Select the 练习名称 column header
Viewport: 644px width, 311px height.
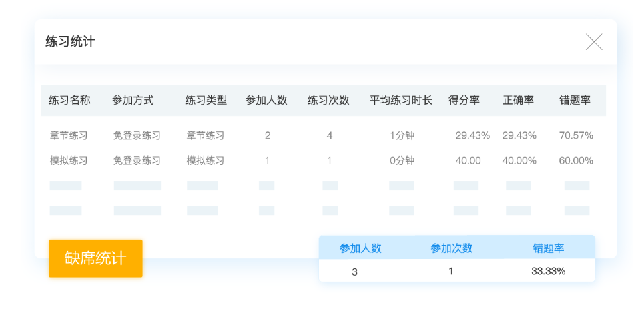(x=69, y=101)
